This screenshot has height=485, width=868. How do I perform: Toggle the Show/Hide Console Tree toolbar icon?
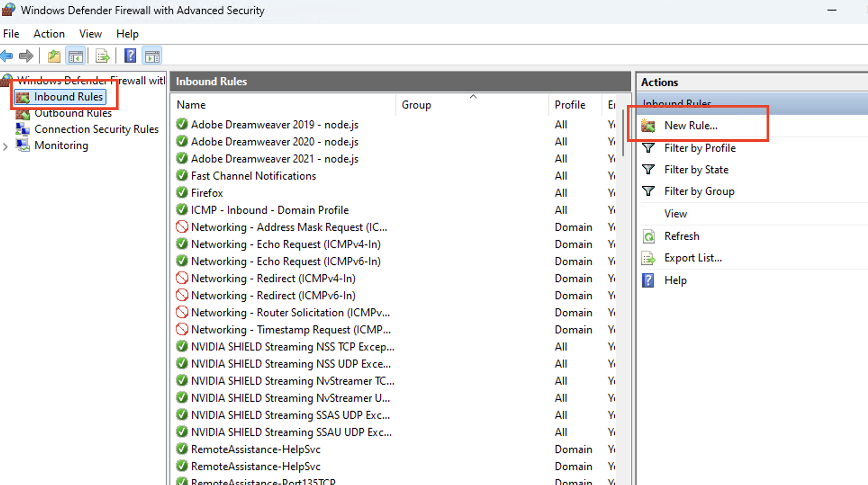pyautogui.click(x=76, y=56)
